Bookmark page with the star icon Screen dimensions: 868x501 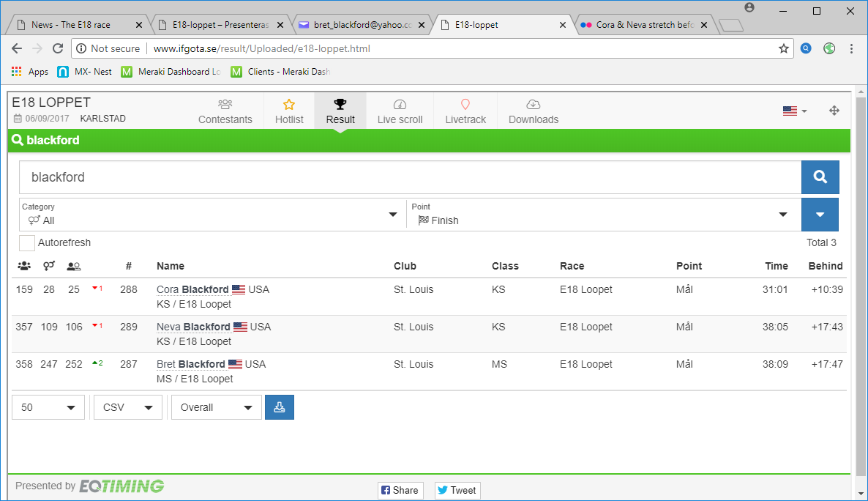pos(784,48)
